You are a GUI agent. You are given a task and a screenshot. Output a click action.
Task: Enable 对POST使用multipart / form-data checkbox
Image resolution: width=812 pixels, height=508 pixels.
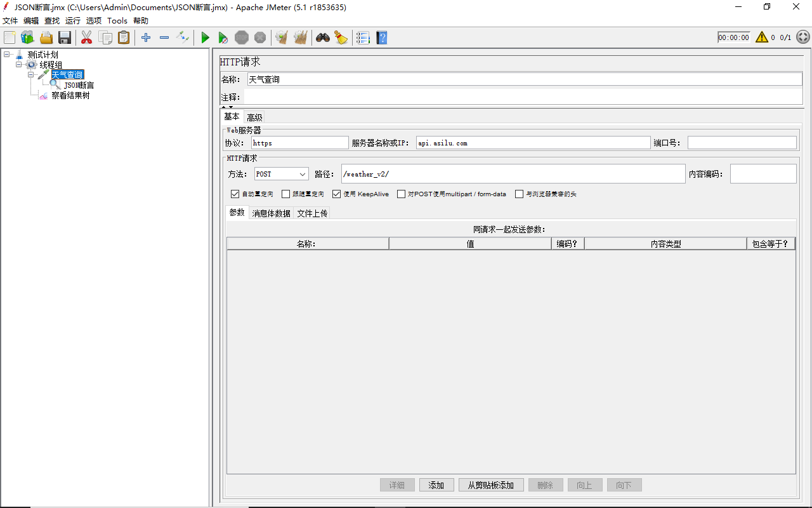pyautogui.click(x=401, y=194)
